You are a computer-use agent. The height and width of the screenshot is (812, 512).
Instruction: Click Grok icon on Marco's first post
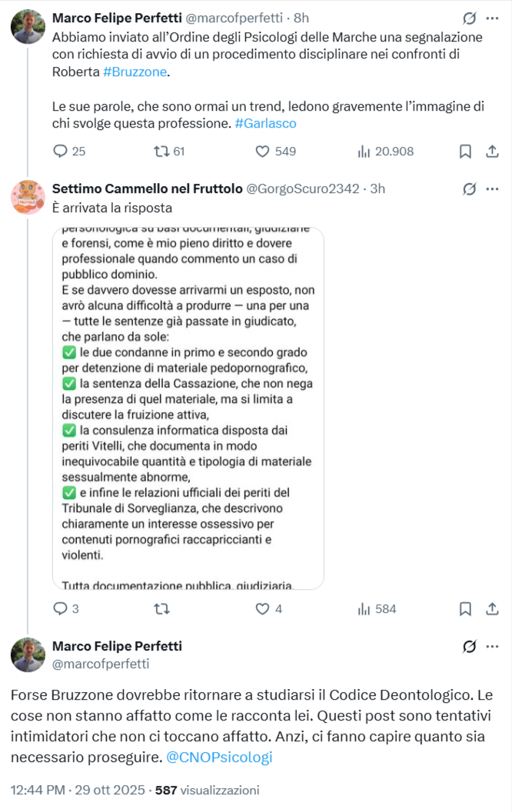click(469, 17)
